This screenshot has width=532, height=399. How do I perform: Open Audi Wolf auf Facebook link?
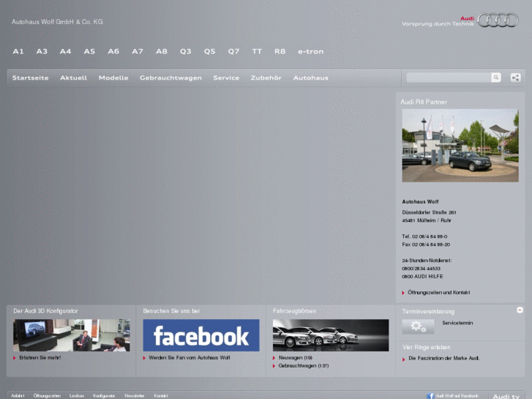457,396
